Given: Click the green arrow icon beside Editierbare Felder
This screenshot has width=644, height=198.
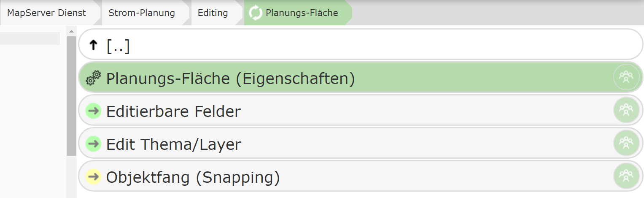Looking at the screenshot, I should pyautogui.click(x=93, y=111).
